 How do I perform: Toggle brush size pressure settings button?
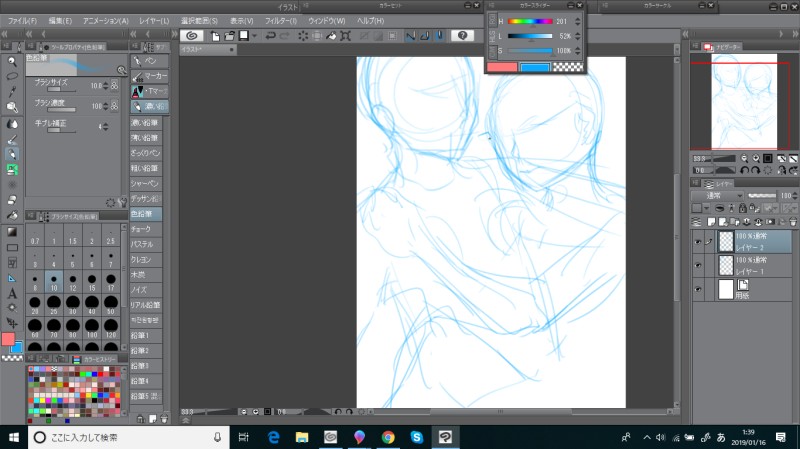tap(114, 86)
